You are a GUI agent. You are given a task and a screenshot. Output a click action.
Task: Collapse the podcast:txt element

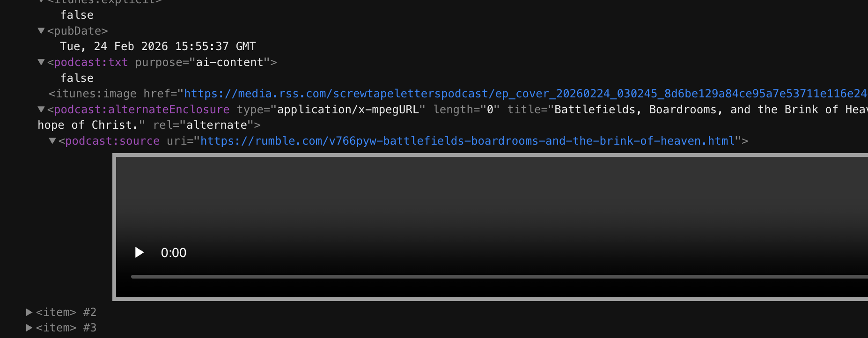point(41,62)
